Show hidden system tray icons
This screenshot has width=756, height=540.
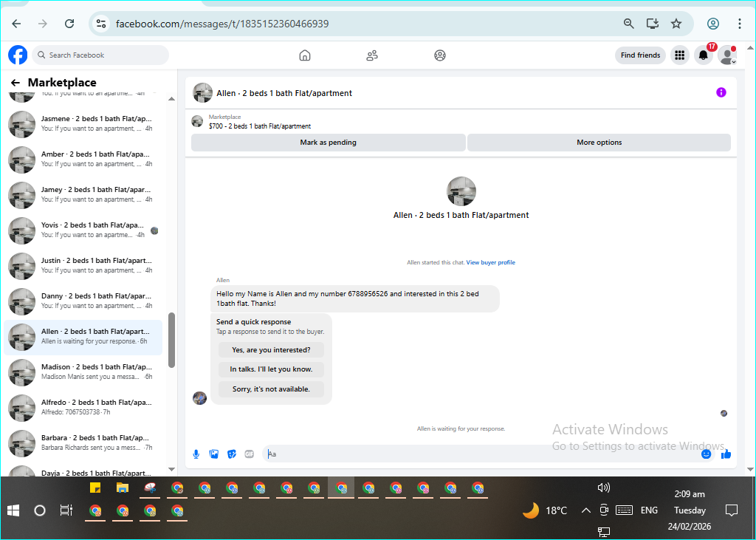click(585, 510)
